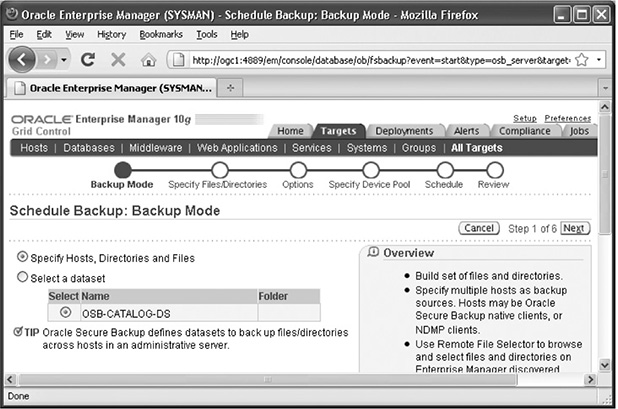Click the TIP checkmark icon
618x409 pixels.
click(x=18, y=331)
